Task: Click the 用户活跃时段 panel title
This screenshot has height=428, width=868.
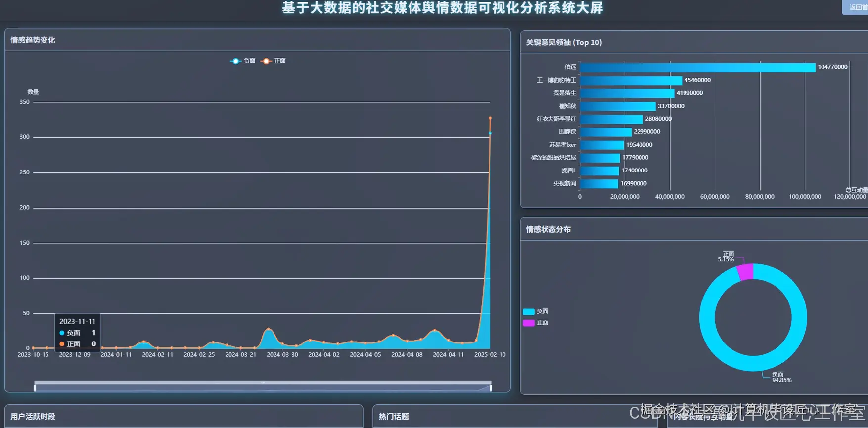Action: [x=33, y=417]
